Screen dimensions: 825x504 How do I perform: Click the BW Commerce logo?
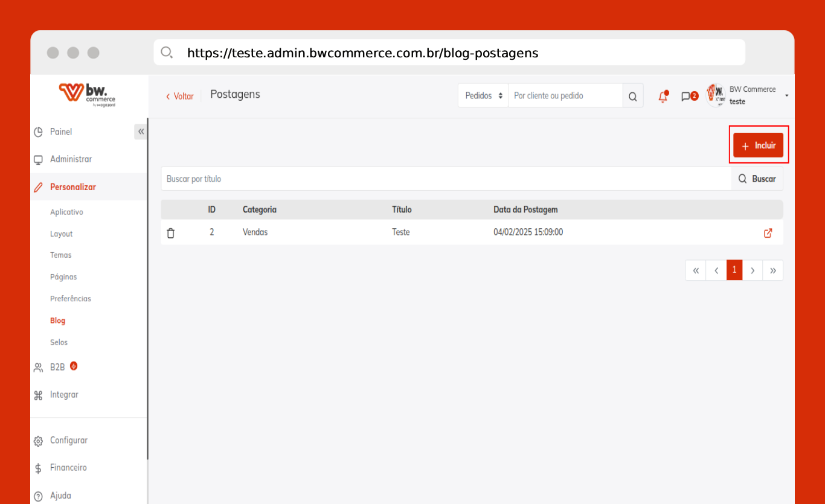[x=87, y=95]
